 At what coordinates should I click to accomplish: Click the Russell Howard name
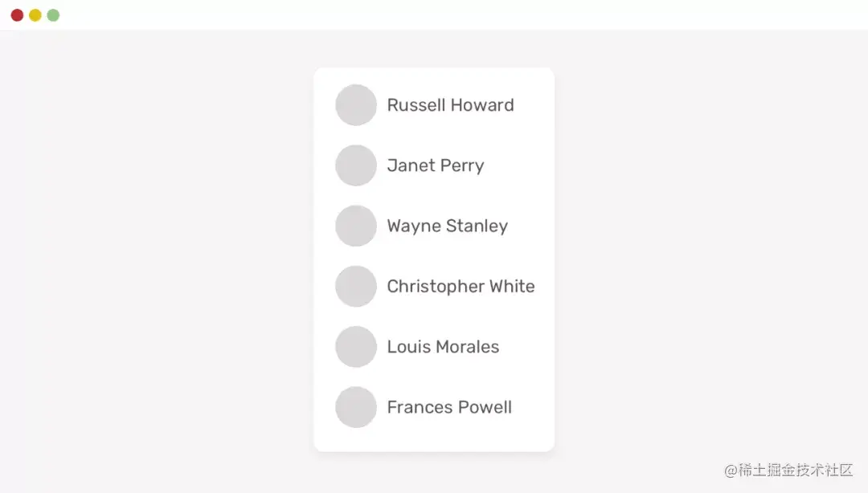pyautogui.click(x=450, y=105)
